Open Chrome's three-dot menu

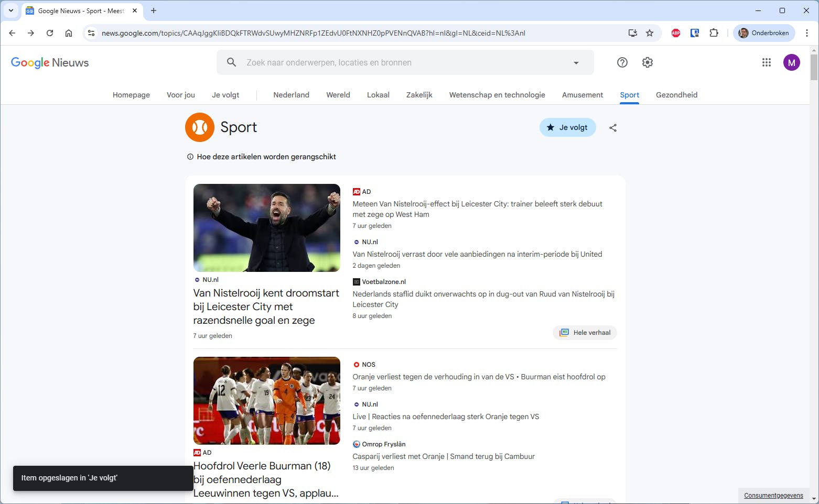pos(807,32)
